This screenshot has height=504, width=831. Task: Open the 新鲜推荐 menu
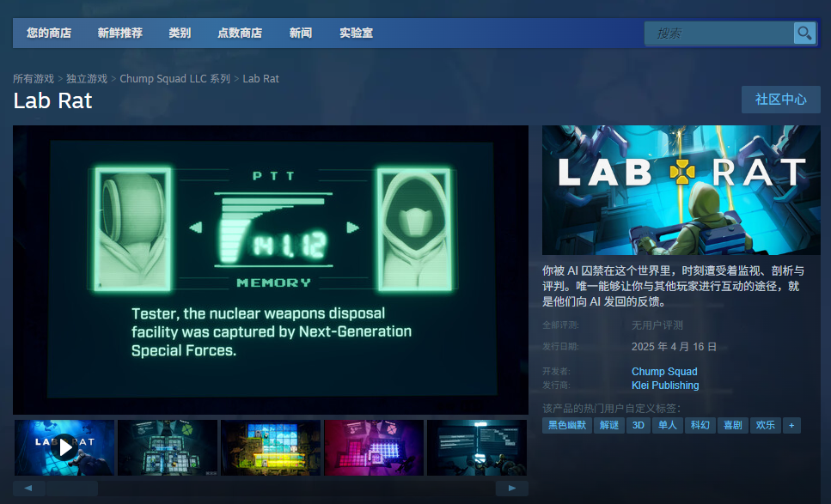120,33
